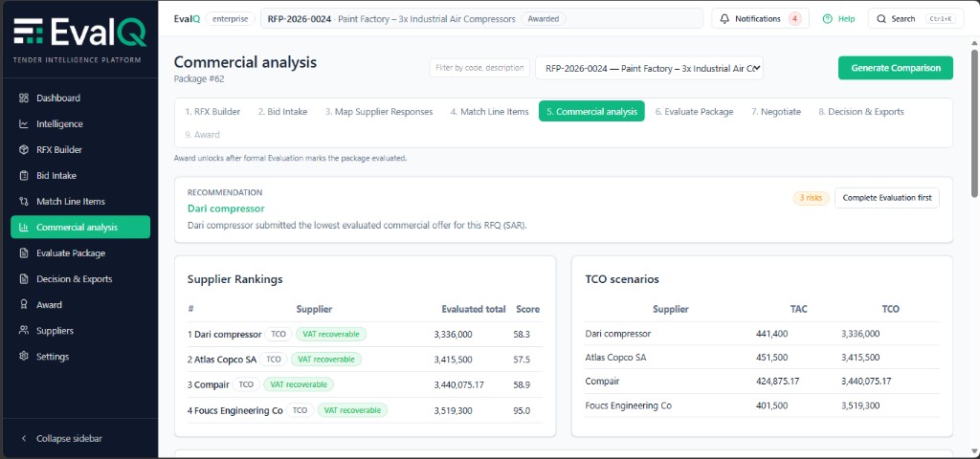Open the Suppliers page in sidebar
This screenshot has width=980, height=459.
click(80, 330)
